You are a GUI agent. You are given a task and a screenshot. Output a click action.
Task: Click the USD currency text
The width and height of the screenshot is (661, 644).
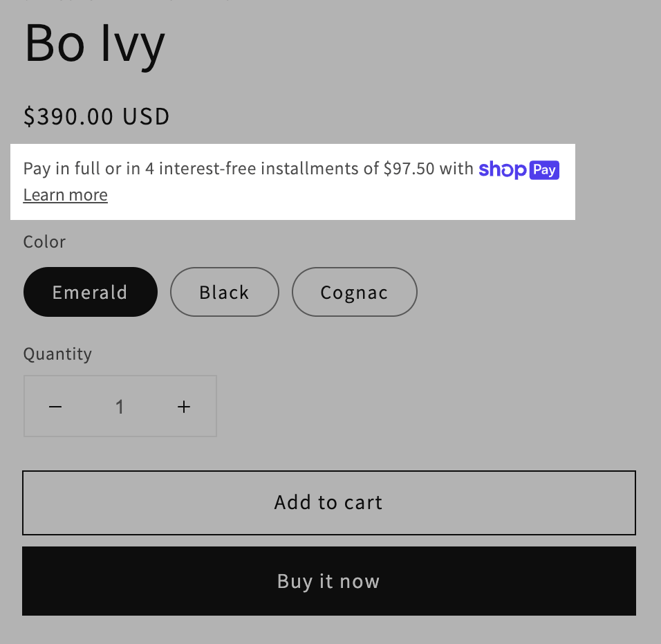147,116
